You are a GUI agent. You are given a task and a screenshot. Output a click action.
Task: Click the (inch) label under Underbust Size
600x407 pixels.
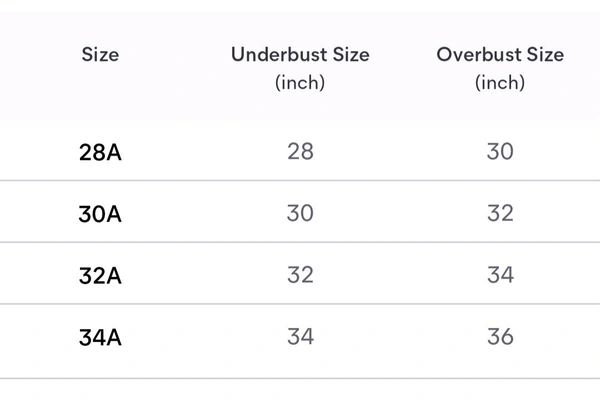click(300, 82)
